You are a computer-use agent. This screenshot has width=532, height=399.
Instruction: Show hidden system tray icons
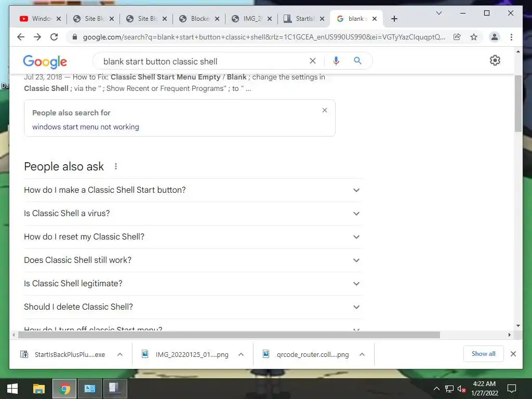click(436, 389)
